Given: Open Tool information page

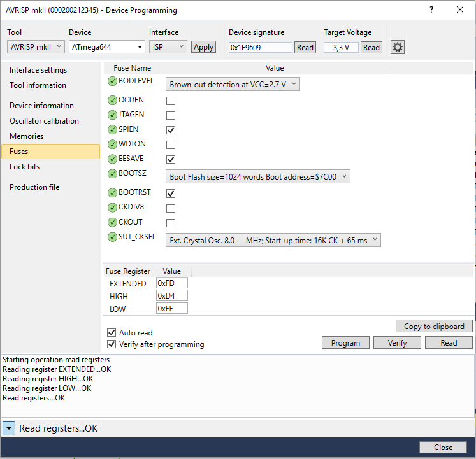Looking at the screenshot, I should pos(38,85).
